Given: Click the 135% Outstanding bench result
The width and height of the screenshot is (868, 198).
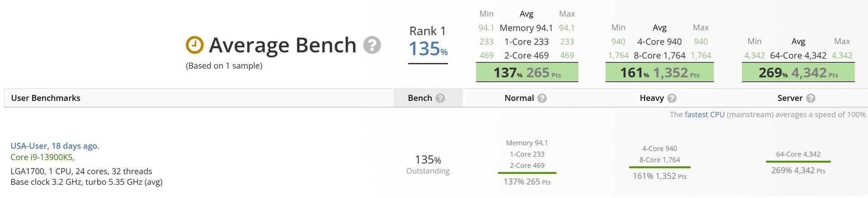Looking at the screenshot, I should [428, 164].
